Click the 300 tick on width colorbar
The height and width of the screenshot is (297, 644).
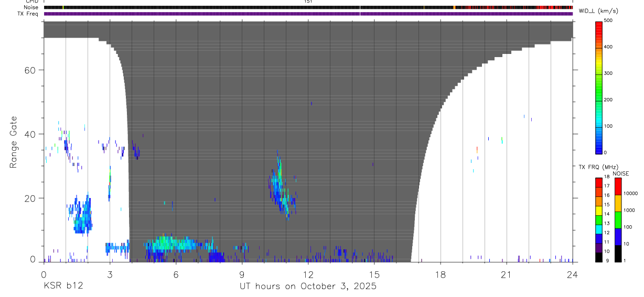tap(609, 73)
